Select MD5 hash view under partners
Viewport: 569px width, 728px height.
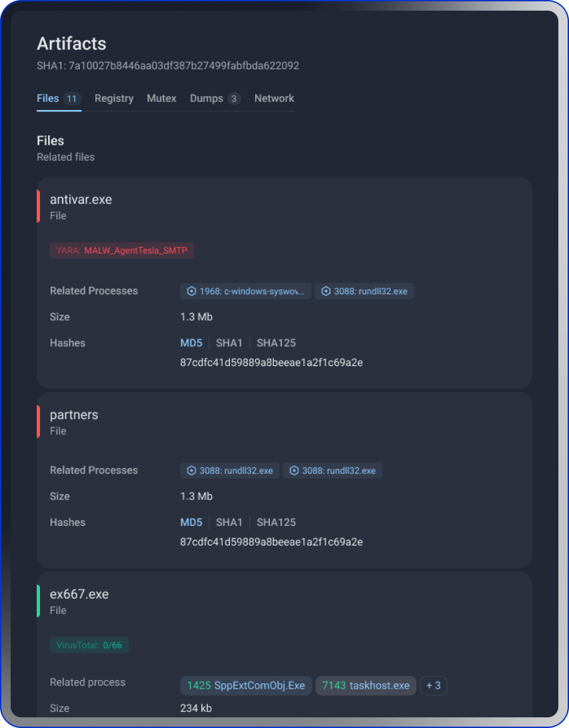(x=191, y=522)
